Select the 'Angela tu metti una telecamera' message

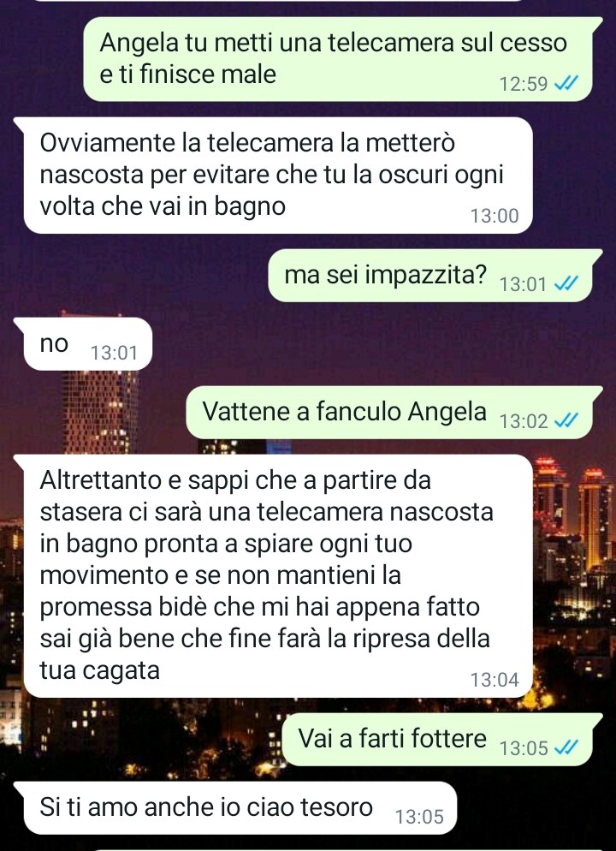tap(343, 58)
